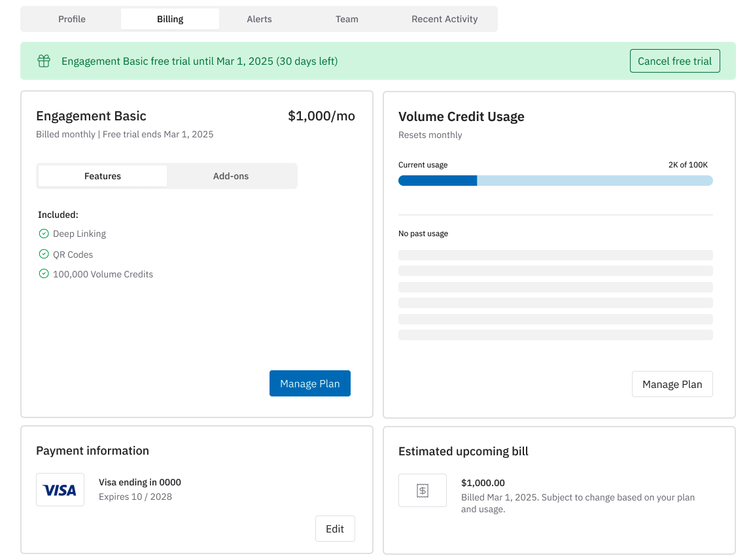
Task: Click the Cancel free trial button
Action: (x=675, y=61)
